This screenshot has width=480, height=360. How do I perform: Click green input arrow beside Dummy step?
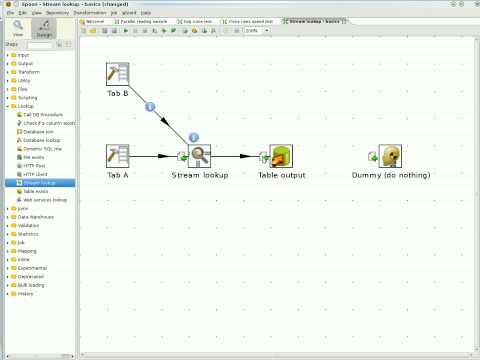pyautogui.click(x=373, y=156)
